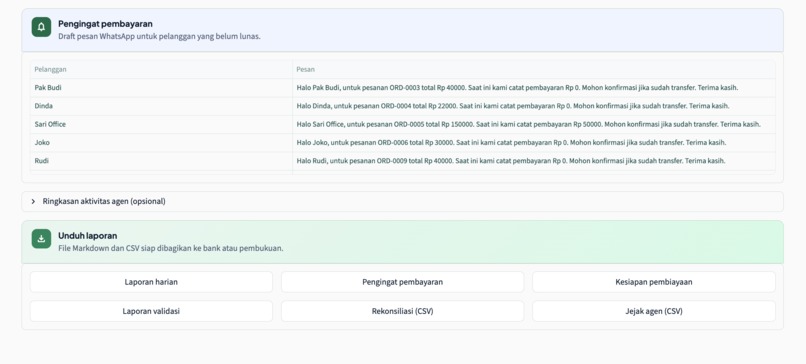806x364 pixels.
Task: Download the Kesiapan pembiayaan report
Action: [654, 282]
